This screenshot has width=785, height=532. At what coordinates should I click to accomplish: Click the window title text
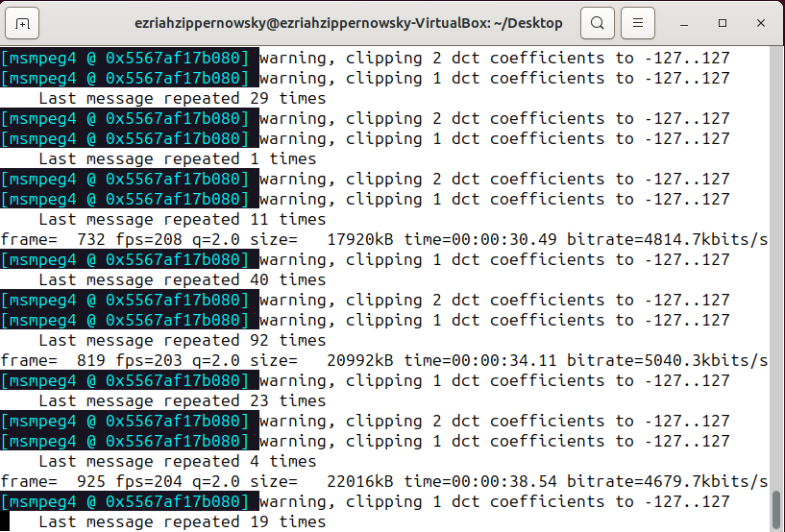[349, 23]
